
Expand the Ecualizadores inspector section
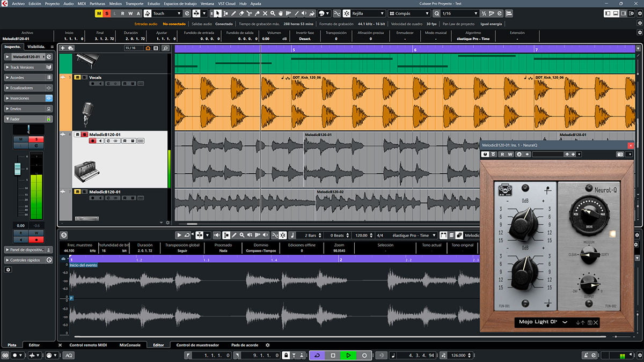click(x=28, y=88)
